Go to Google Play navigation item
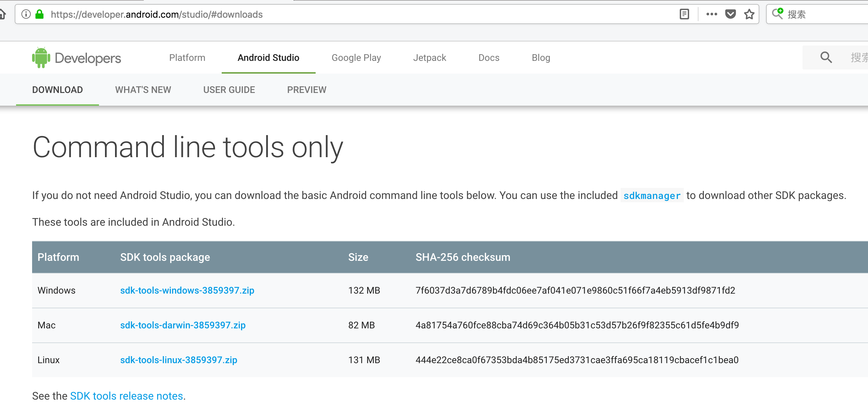 pyautogui.click(x=356, y=58)
